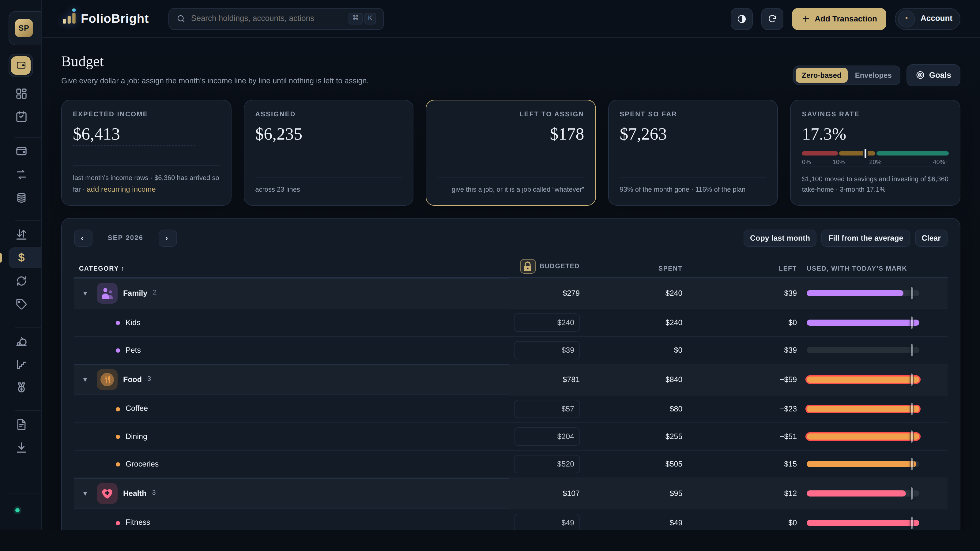The image size is (980, 551).
Task: Select the dollar sign Budget sidebar icon
Action: click(21, 258)
